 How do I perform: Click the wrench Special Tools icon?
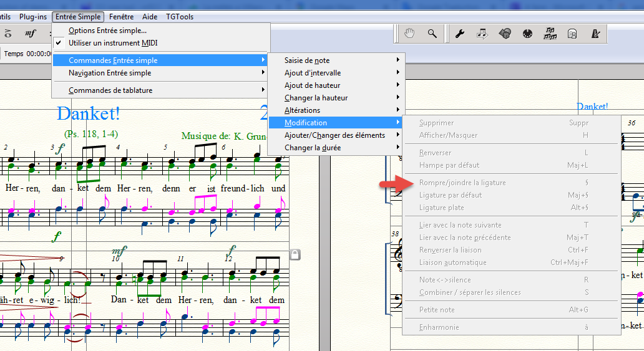coord(460,34)
